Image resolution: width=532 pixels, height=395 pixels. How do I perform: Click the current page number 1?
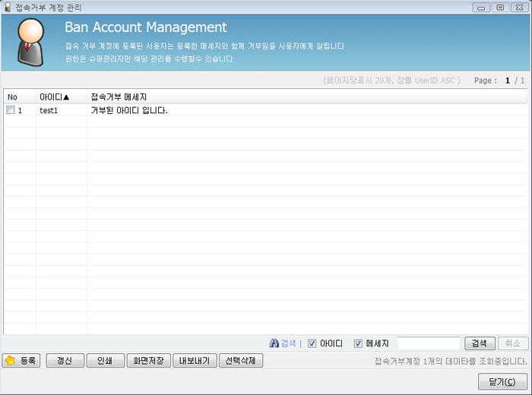click(x=507, y=81)
